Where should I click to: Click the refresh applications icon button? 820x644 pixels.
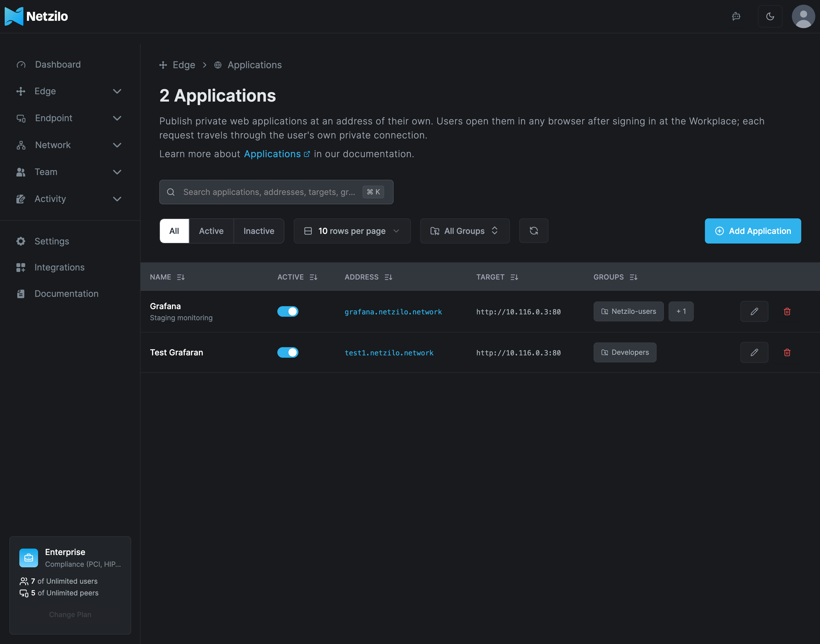tap(533, 231)
